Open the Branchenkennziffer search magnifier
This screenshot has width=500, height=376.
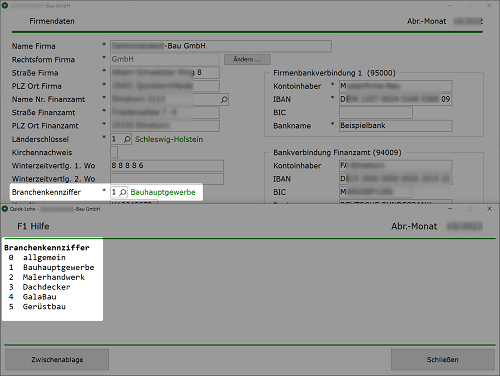pyautogui.click(x=123, y=192)
